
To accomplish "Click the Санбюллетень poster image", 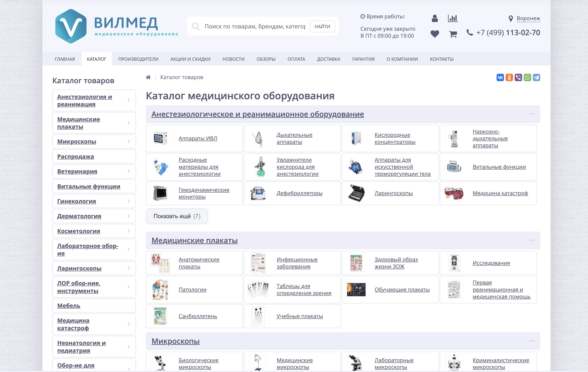I will pos(160,316).
